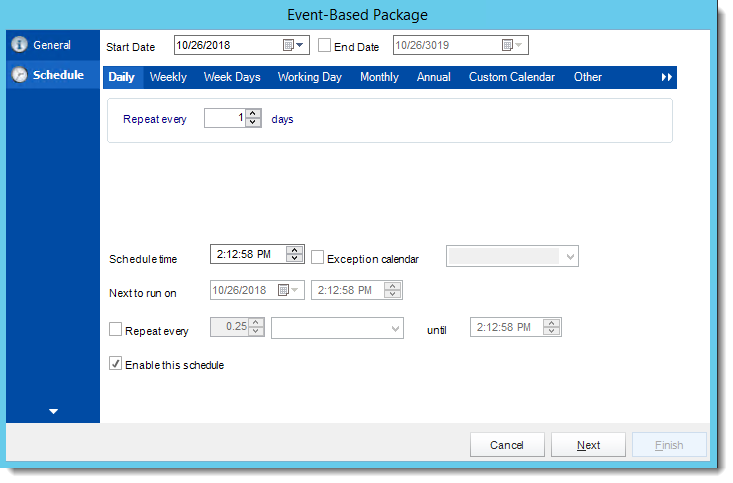The height and width of the screenshot is (483, 733).
Task: Switch to the Daily tab
Action: click(x=122, y=77)
